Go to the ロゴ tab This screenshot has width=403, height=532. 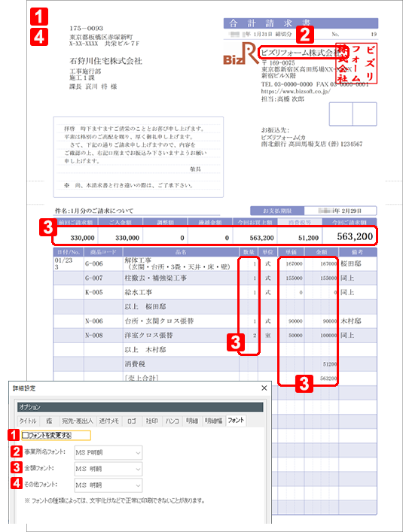click(x=132, y=421)
